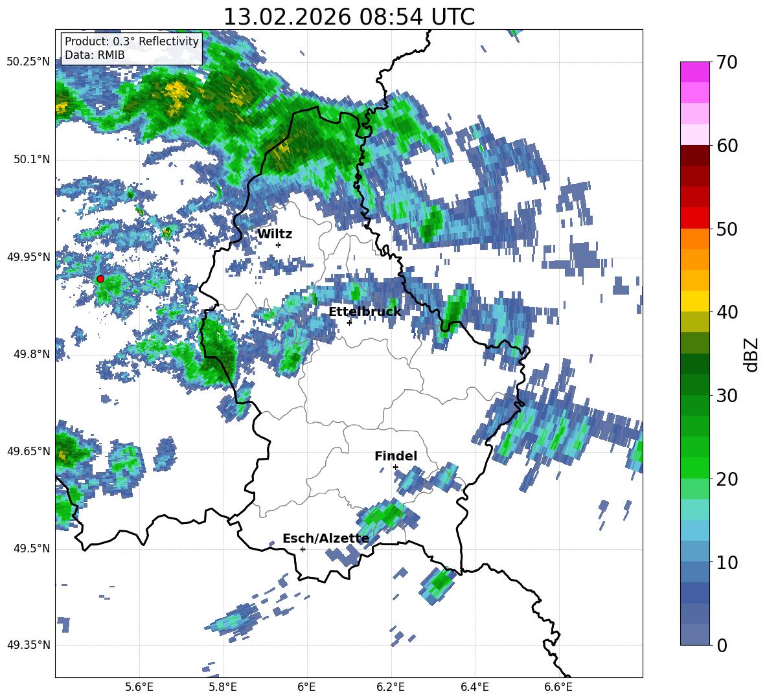The image size is (767, 700).
Task: Click the colorbar 10 tick label
Action: click(x=727, y=562)
